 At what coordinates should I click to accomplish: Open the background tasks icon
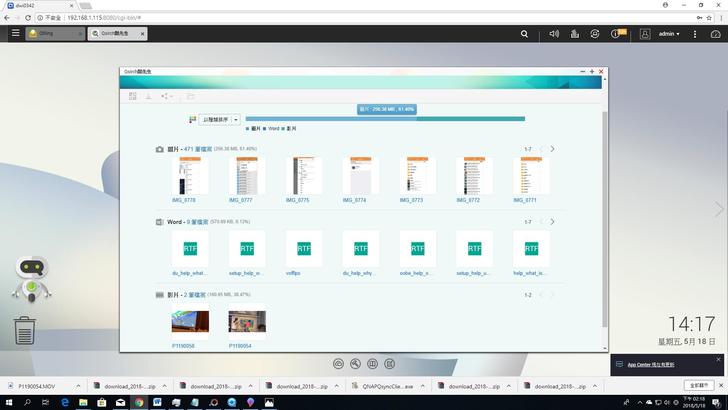point(575,34)
